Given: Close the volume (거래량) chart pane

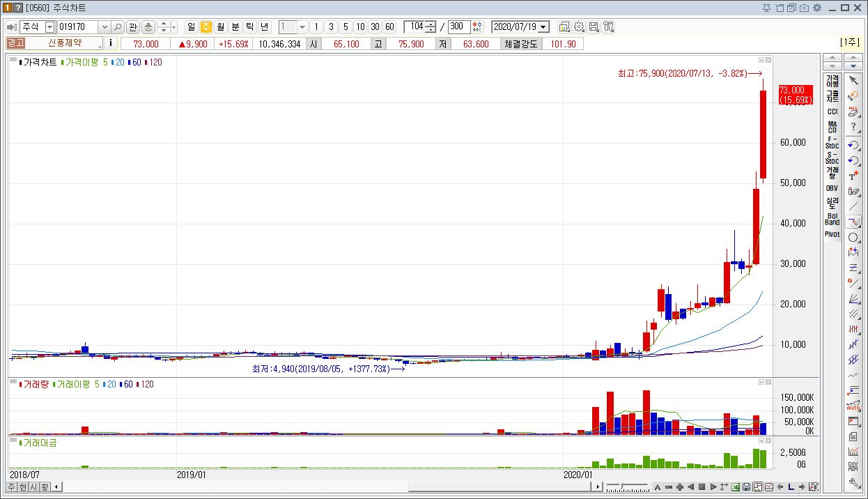Looking at the screenshot, I should [769, 382].
